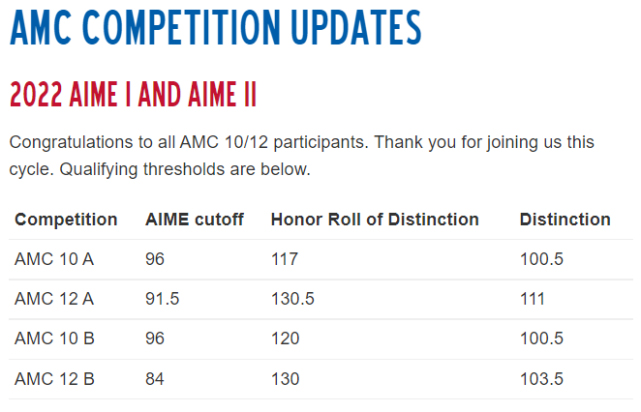Select the AMC 12 A row label
The image size is (641, 412).
[54, 299]
